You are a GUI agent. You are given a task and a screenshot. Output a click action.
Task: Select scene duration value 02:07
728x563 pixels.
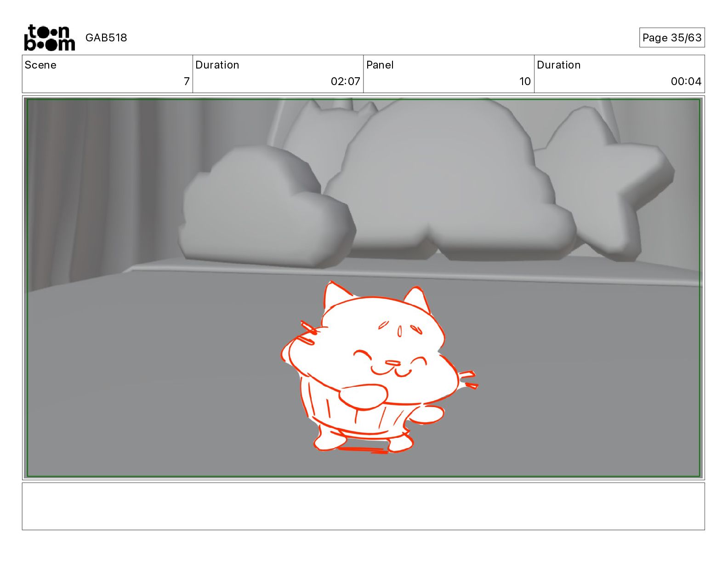pyautogui.click(x=346, y=81)
